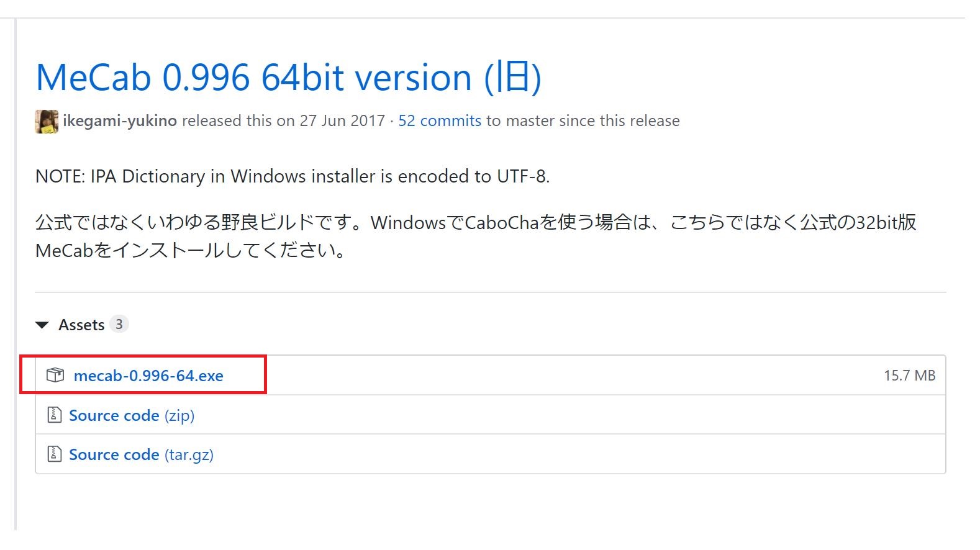Click the archive icon beside Source code (tar.gz)
Screen dimensions: 980x550
coord(55,454)
